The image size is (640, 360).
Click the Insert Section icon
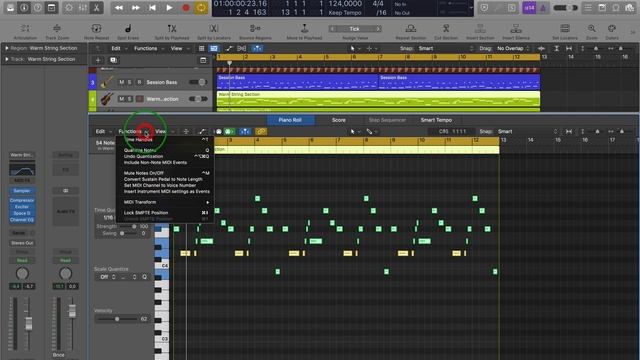click(480, 29)
